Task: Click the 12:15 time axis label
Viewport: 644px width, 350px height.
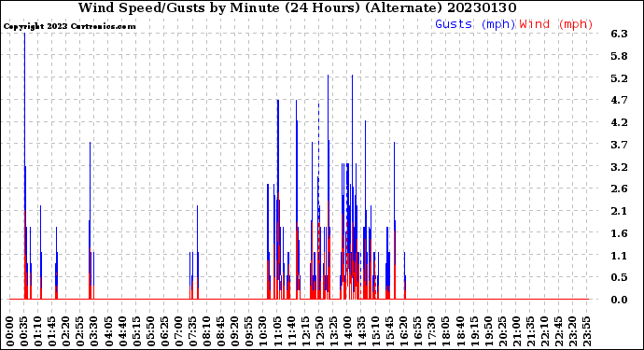Action: tap(305, 331)
